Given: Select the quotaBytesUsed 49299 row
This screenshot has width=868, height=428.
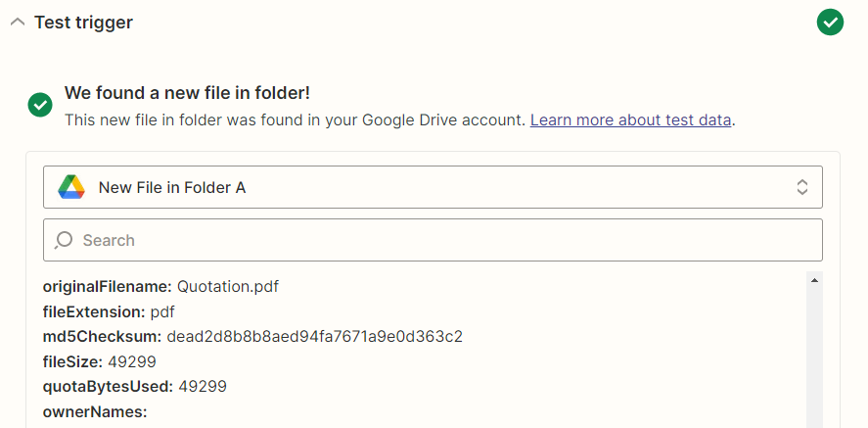Looking at the screenshot, I should click(x=134, y=387).
